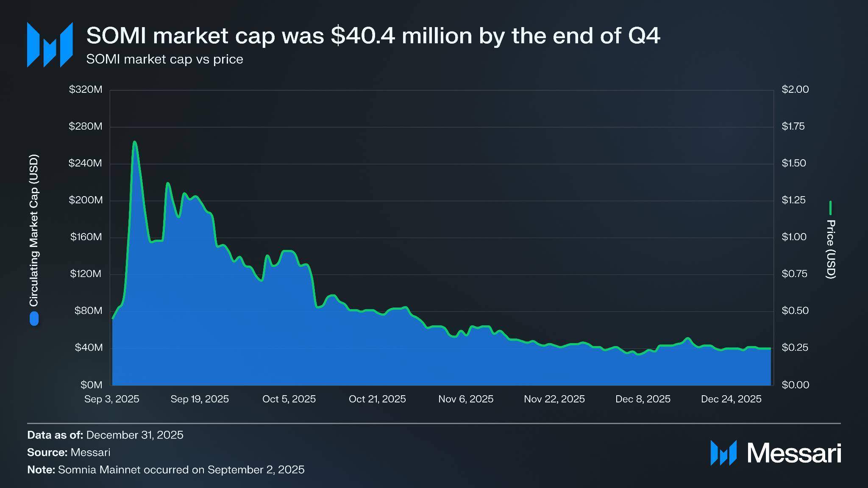Image resolution: width=868 pixels, height=488 pixels.
Task: Click the subtitle SOMI market cap vs price
Action: click(x=165, y=59)
